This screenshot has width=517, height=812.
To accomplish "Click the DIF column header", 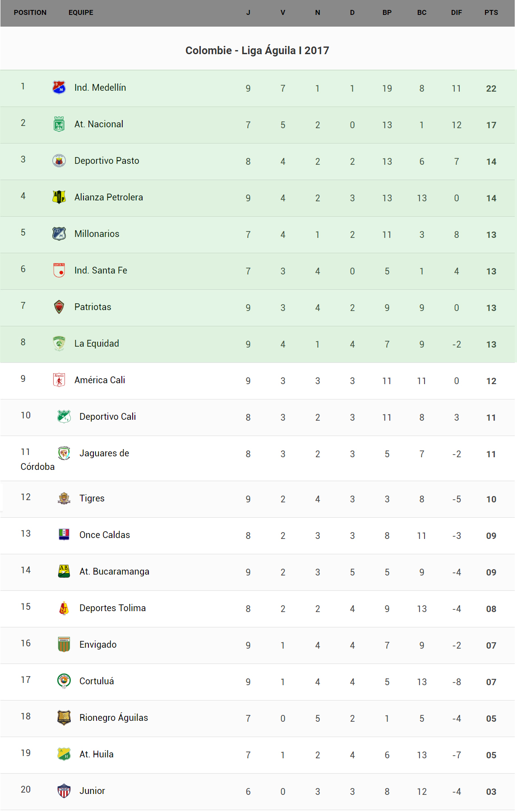I will pos(457,13).
